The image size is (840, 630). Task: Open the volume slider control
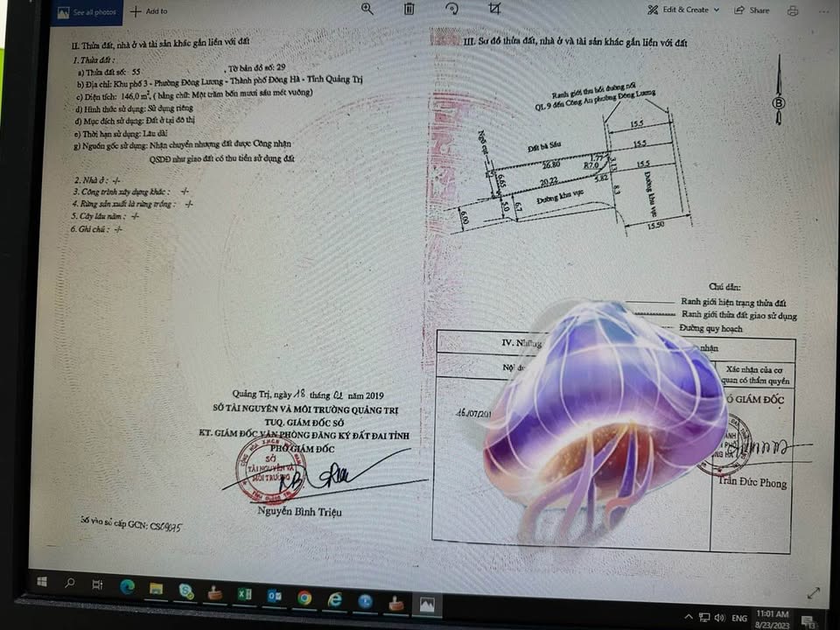(719, 614)
